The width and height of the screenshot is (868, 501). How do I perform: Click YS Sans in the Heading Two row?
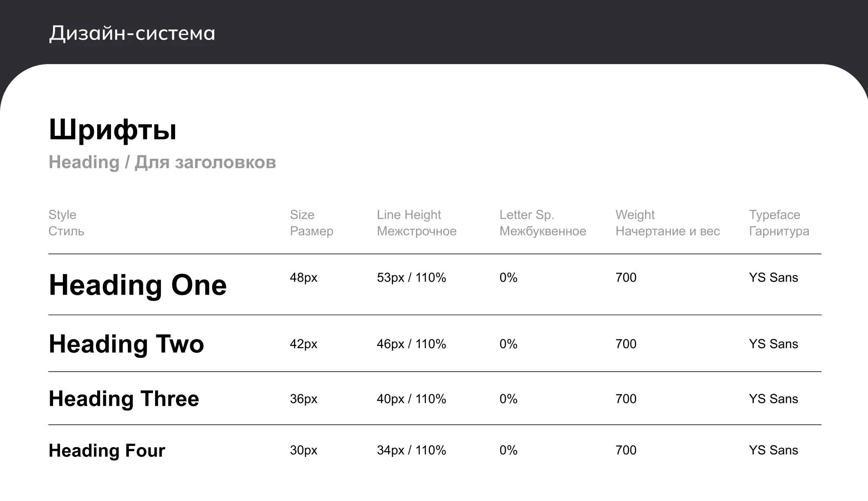[773, 344]
